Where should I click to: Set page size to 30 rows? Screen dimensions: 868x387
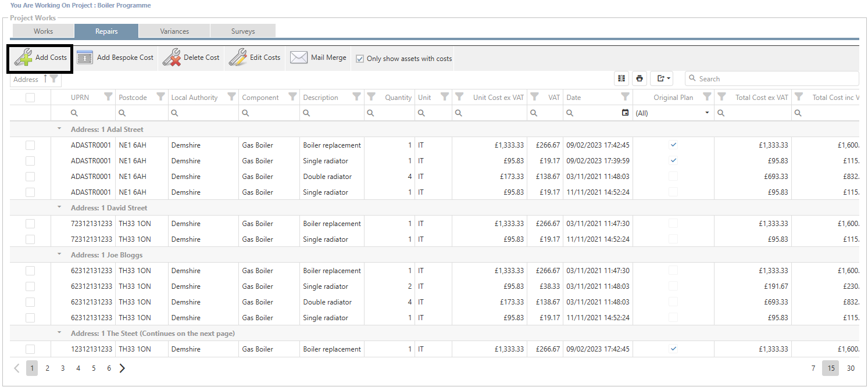click(851, 368)
